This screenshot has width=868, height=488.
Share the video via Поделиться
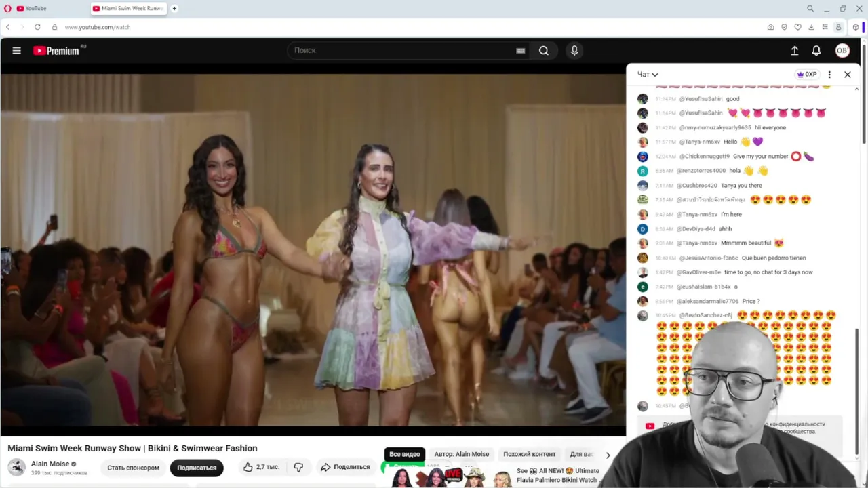345,467
